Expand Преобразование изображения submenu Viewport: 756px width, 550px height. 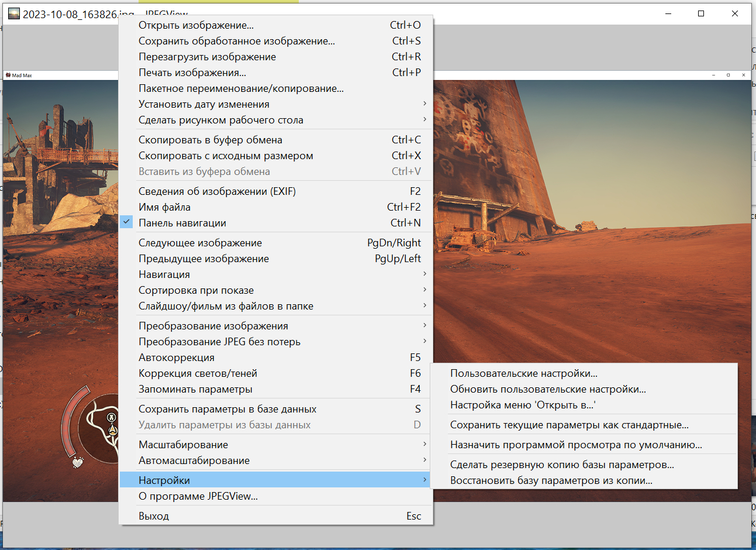(x=275, y=326)
